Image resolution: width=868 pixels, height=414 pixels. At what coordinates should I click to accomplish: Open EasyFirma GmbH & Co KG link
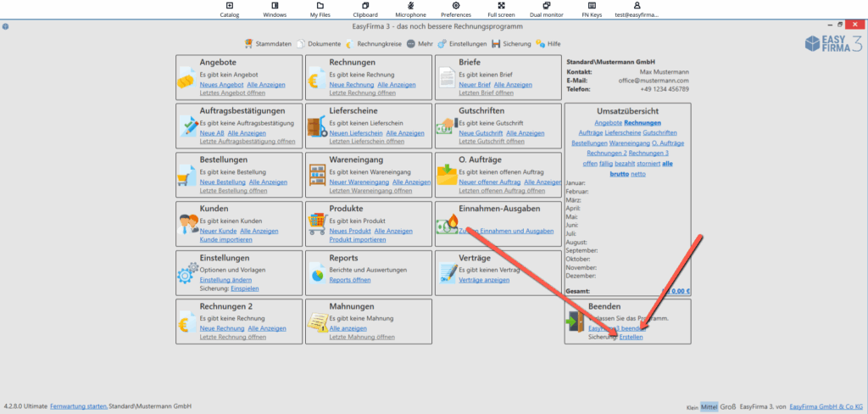coord(827,406)
